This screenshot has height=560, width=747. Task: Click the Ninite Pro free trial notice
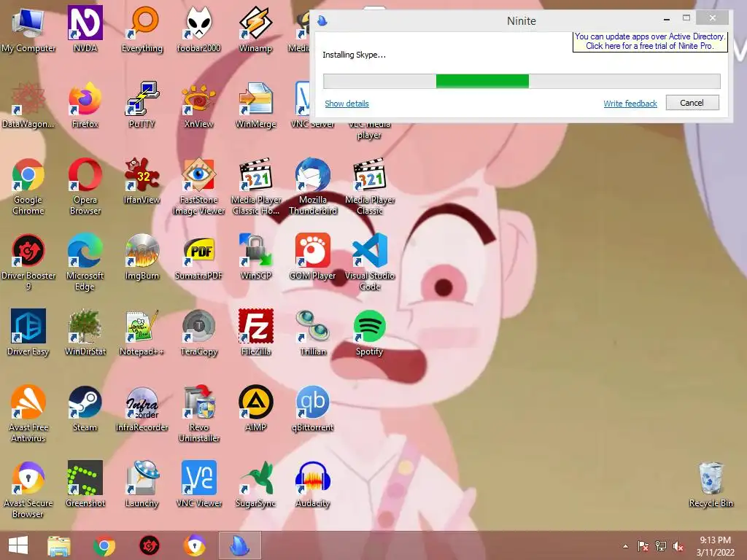(x=650, y=42)
